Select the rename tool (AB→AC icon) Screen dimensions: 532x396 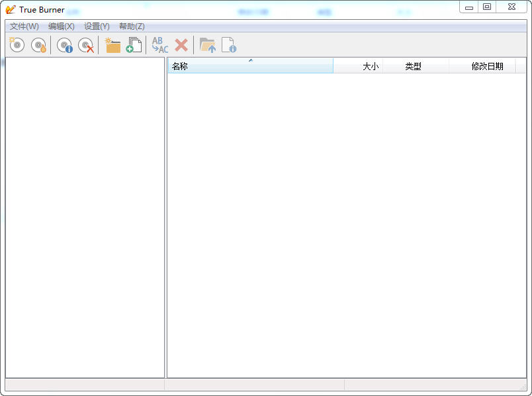coord(159,44)
